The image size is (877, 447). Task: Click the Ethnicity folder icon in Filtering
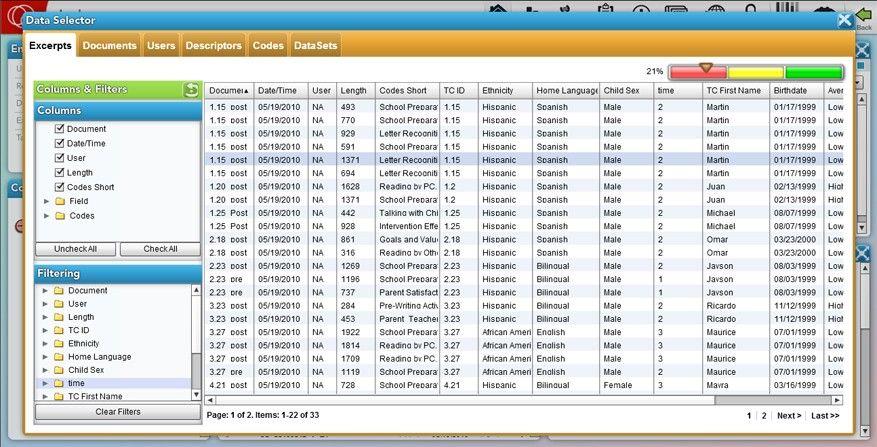tap(59, 343)
